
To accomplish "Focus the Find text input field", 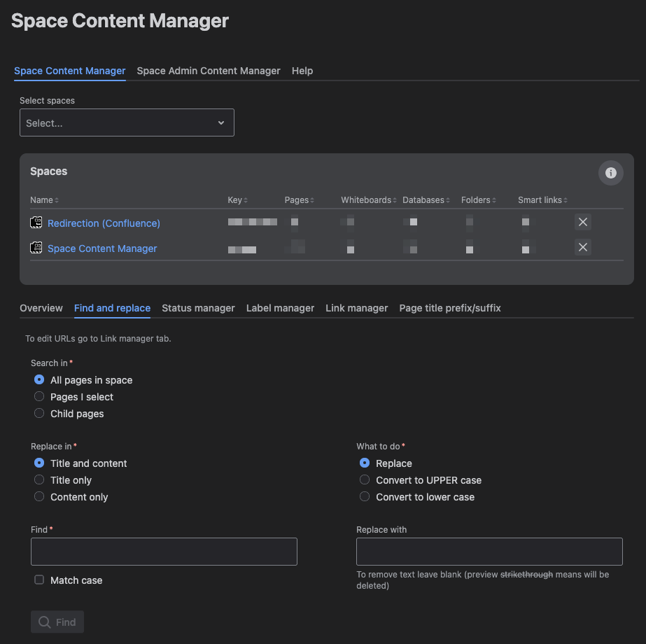I will point(164,552).
